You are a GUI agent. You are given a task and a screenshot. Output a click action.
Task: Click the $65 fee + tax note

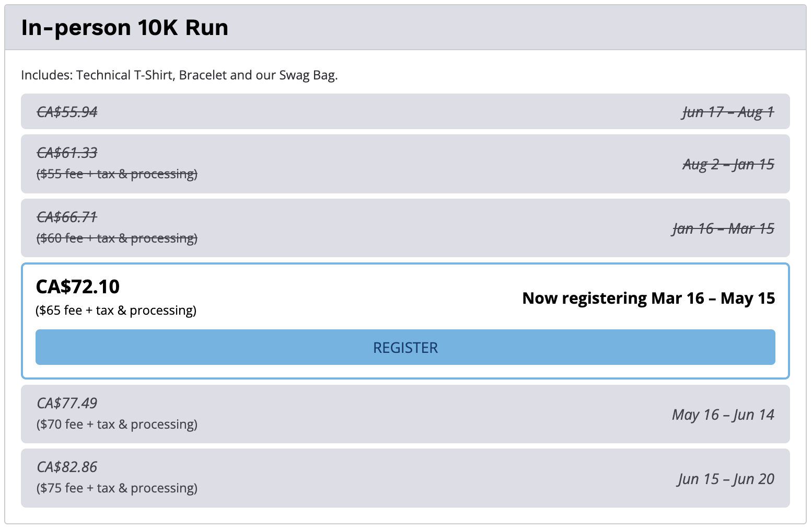(116, 311)
